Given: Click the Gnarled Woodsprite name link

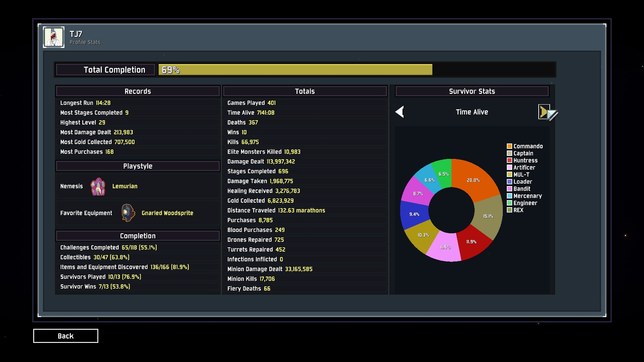Looking at the screenshot, I should point(167,213).
